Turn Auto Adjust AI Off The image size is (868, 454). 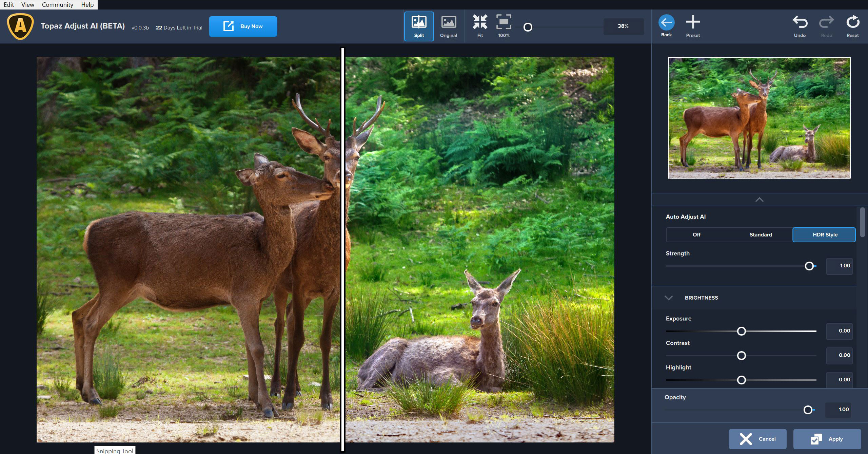coord(696,234)
